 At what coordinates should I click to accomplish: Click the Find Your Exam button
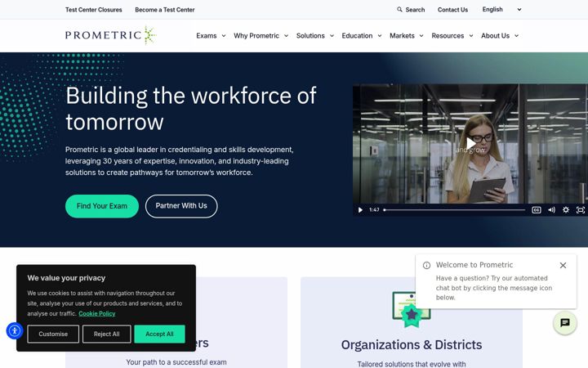(x=102, y=206)
